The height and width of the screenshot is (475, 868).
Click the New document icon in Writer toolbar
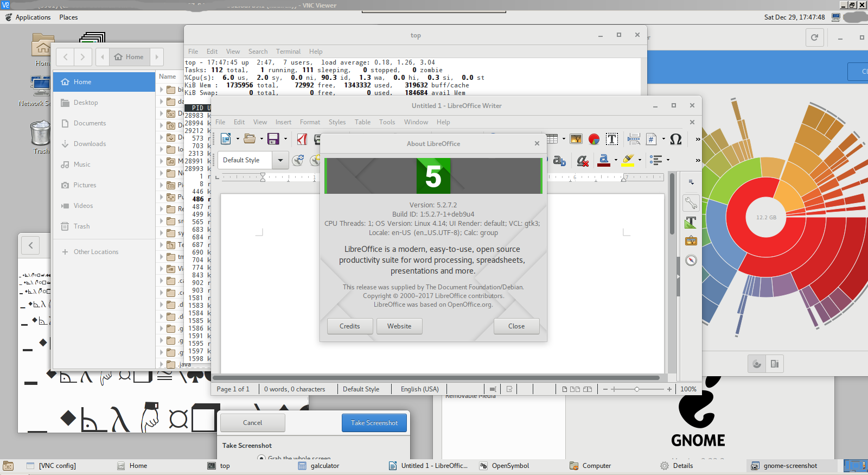[x=226, y=139]
